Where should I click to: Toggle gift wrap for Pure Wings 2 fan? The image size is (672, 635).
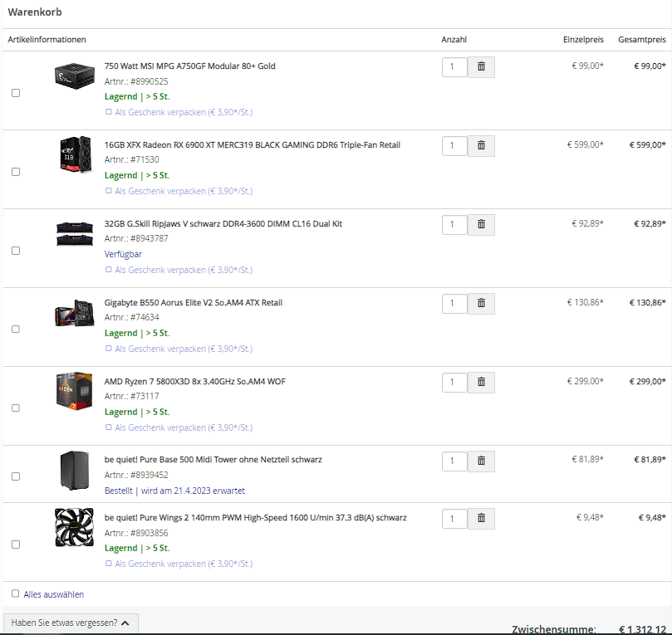(x=109, y=564)
